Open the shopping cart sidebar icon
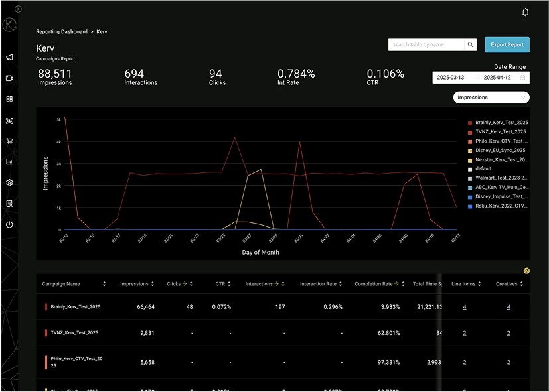This screenshot has height=392, width=549. [x=9, y=141]
